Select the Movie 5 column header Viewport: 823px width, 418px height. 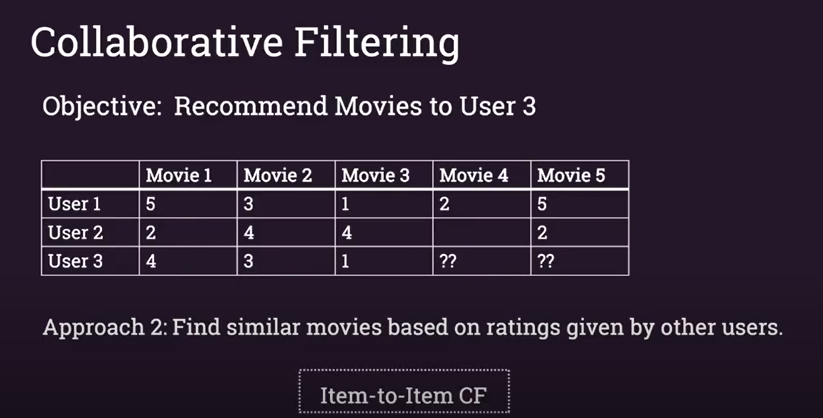[580, 175]
